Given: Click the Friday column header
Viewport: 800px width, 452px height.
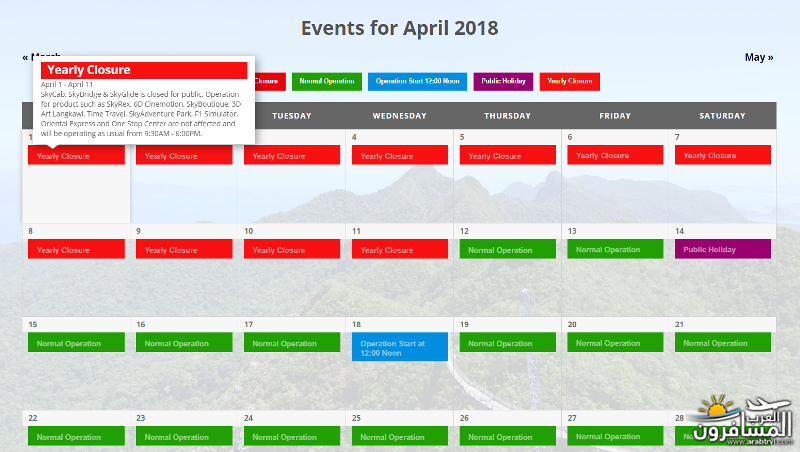Looking at the screenshot, I should coord(615,116).
